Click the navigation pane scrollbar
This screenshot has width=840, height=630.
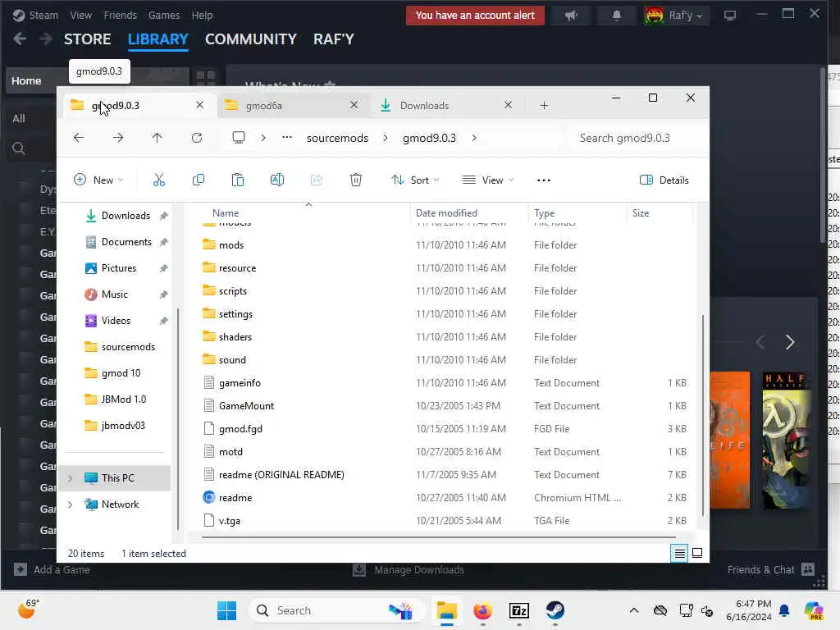click(178, 418)
